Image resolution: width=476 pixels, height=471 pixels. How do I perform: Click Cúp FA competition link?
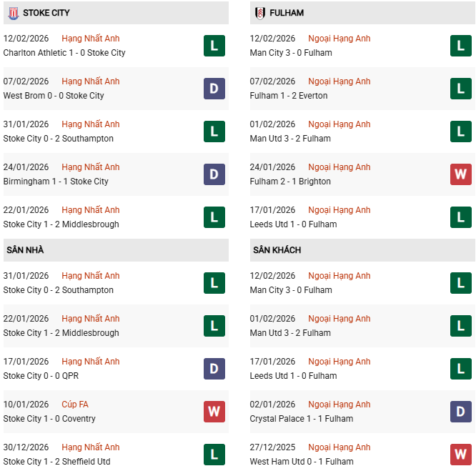pos(74,405)
